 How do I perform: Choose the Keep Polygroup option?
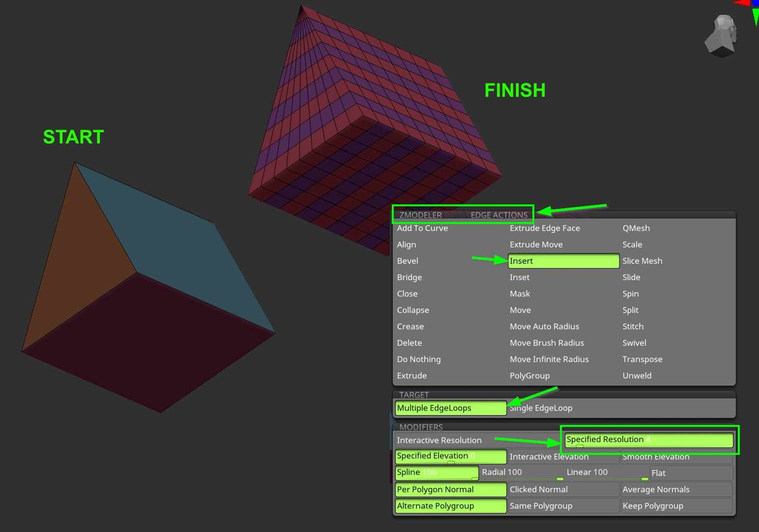pyautogui.click(x=652, y=505)
